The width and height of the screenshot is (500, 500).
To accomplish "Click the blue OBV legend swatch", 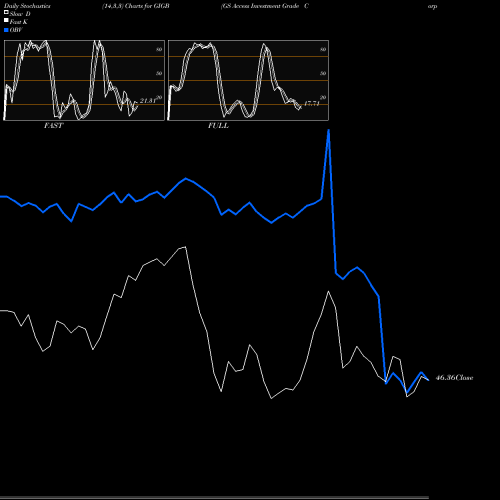I will pos(6,30).
